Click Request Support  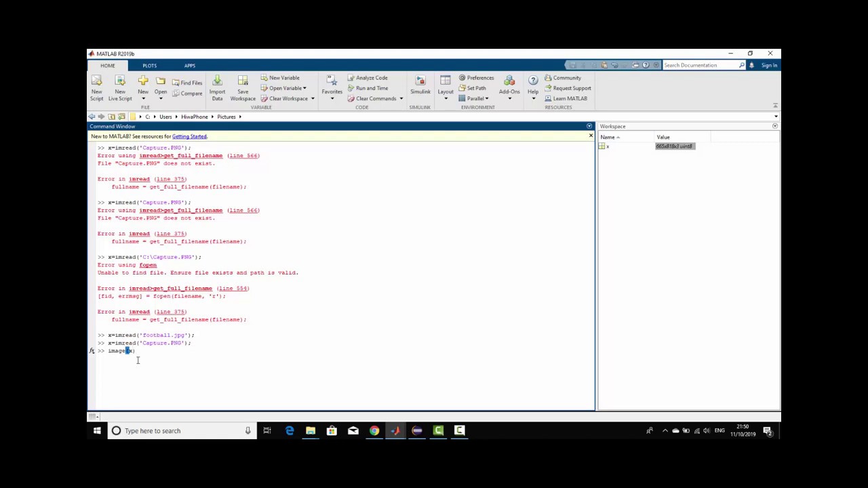(568, 88)
